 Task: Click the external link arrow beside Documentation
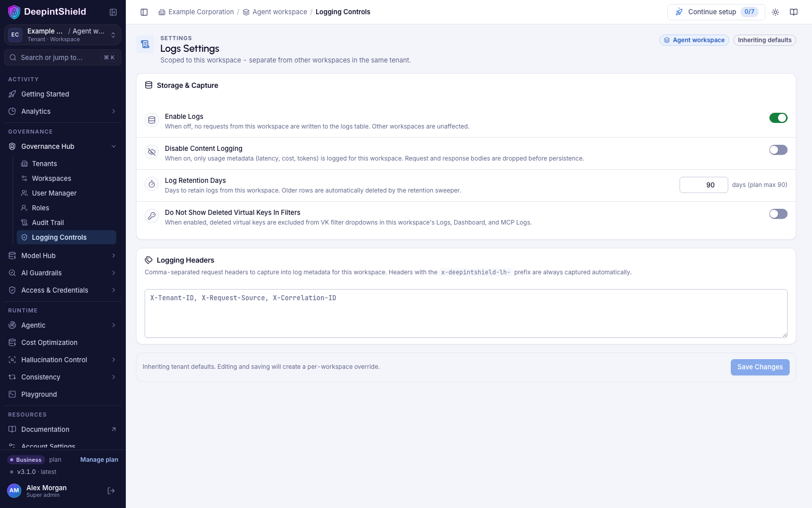(114, 429)
